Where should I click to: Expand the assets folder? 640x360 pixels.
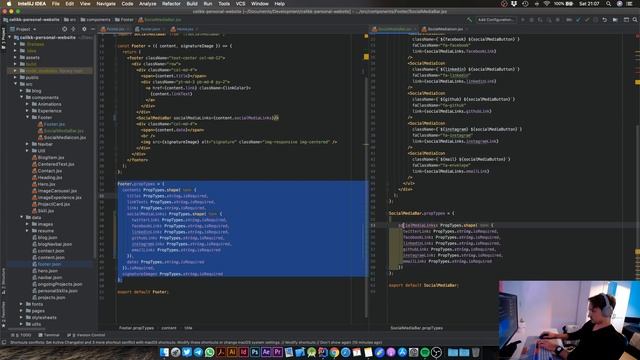point(16,57)
